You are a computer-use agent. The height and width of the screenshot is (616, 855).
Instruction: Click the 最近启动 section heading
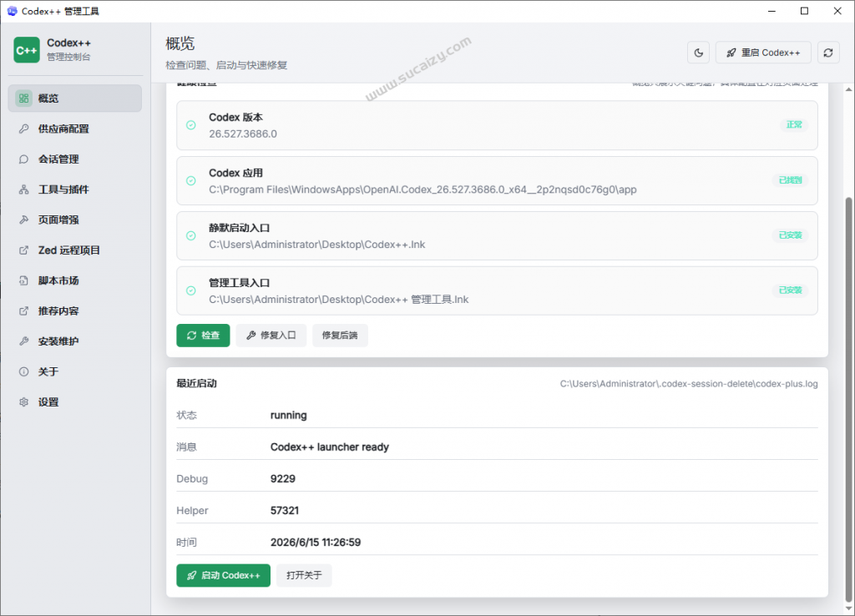tap(196, 383)
